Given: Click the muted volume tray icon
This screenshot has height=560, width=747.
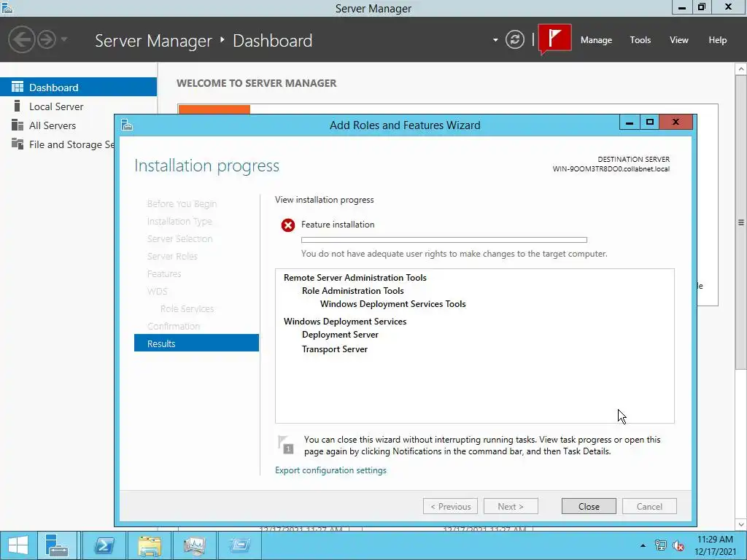Looking at the screenshot, I should click(678, 545).
